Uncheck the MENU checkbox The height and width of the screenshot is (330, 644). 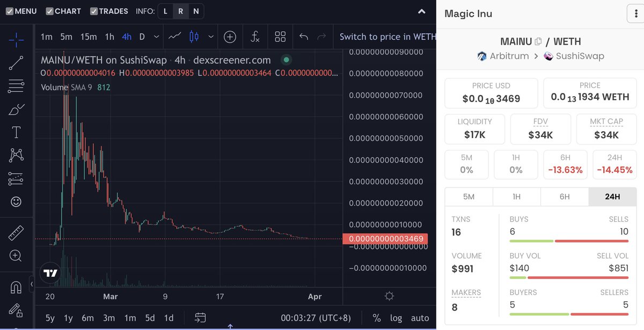(x=9, y=11)
